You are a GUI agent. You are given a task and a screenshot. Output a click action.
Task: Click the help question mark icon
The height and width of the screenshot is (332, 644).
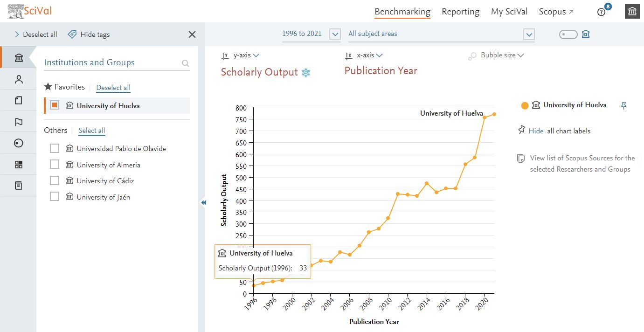(601, 12)
